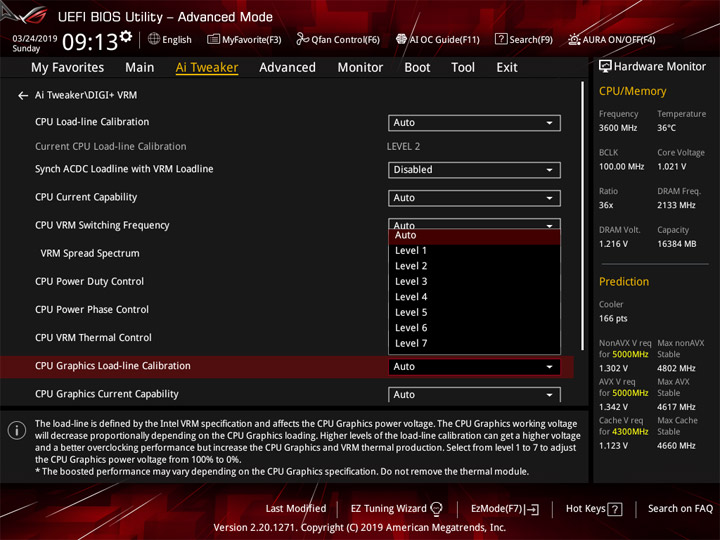Open CPU Load-line Calibration dropdown

pyautogui.click(x=474, y=123)
